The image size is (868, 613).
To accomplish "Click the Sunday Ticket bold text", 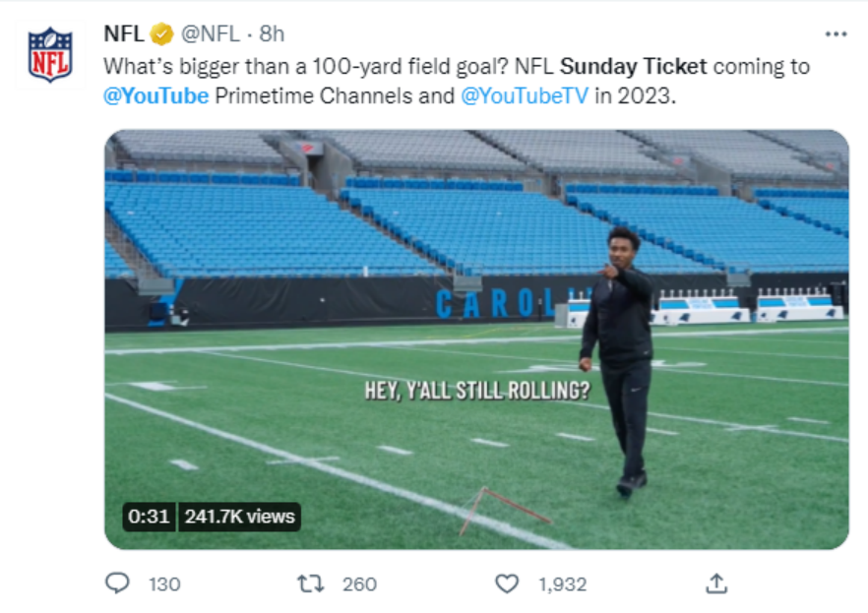I will 634,67.
